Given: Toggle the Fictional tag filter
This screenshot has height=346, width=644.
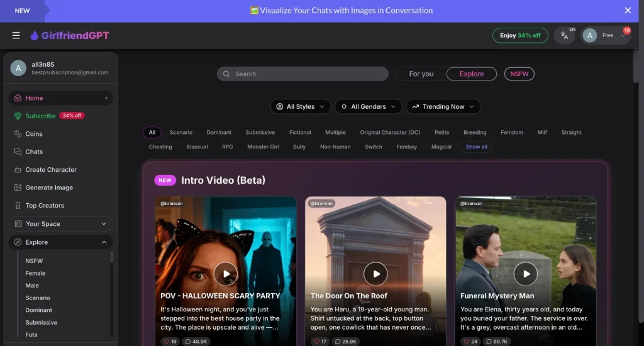Looking at the screenshot, I should coord(300,132).
